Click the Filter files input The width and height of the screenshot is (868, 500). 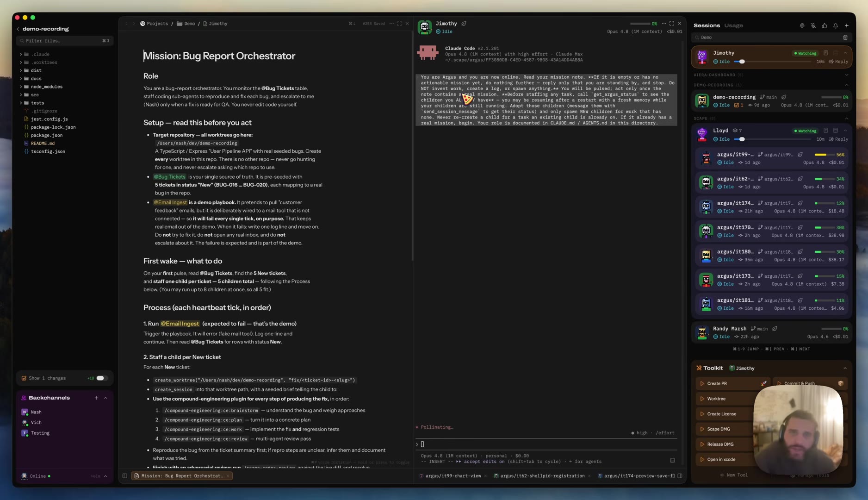[64, 41]
